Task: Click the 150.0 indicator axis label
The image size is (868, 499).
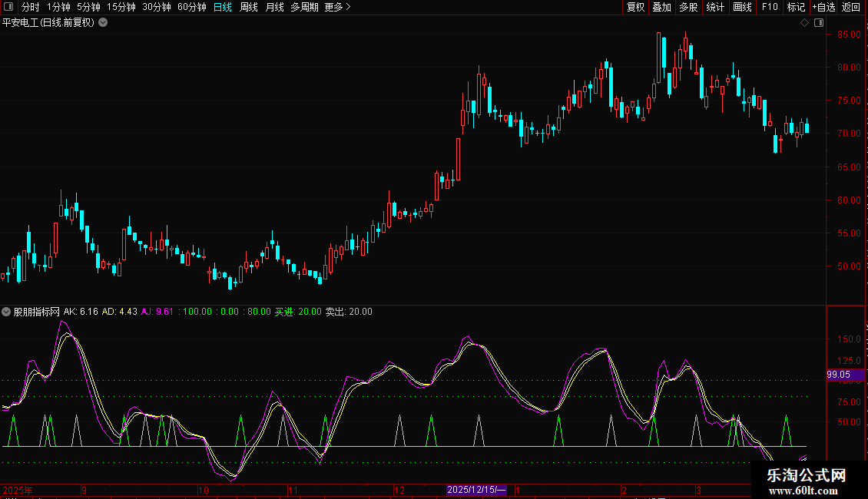Action: pos(849,339)
